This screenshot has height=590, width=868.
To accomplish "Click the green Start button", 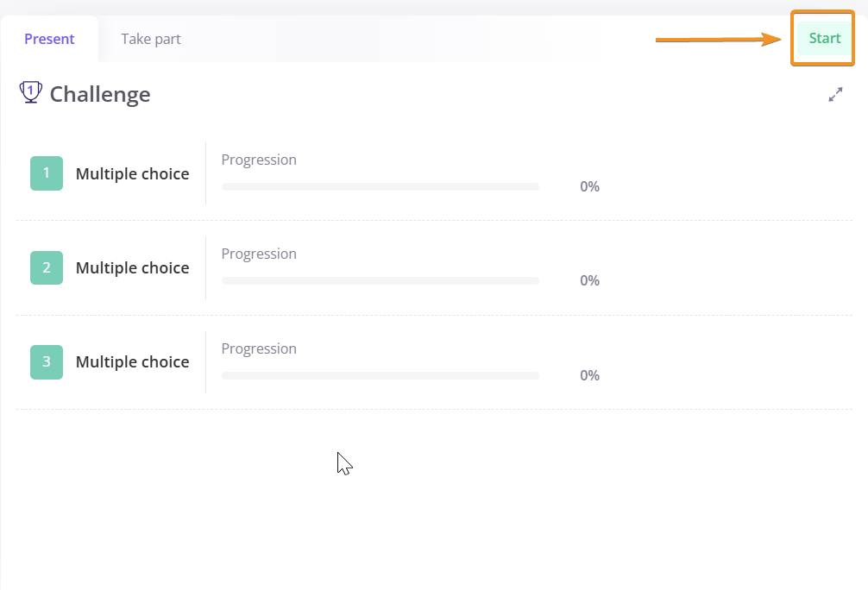I will pos(824,38).
